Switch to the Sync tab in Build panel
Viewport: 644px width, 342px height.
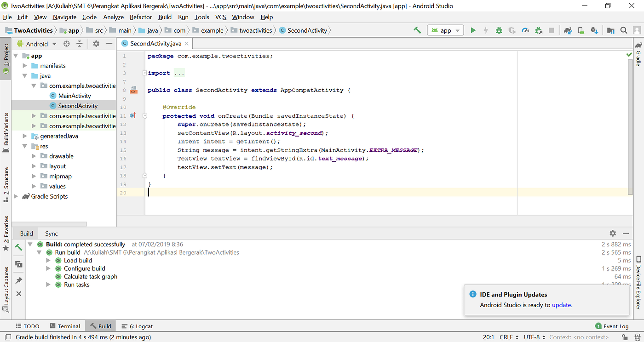coord(52,234)
